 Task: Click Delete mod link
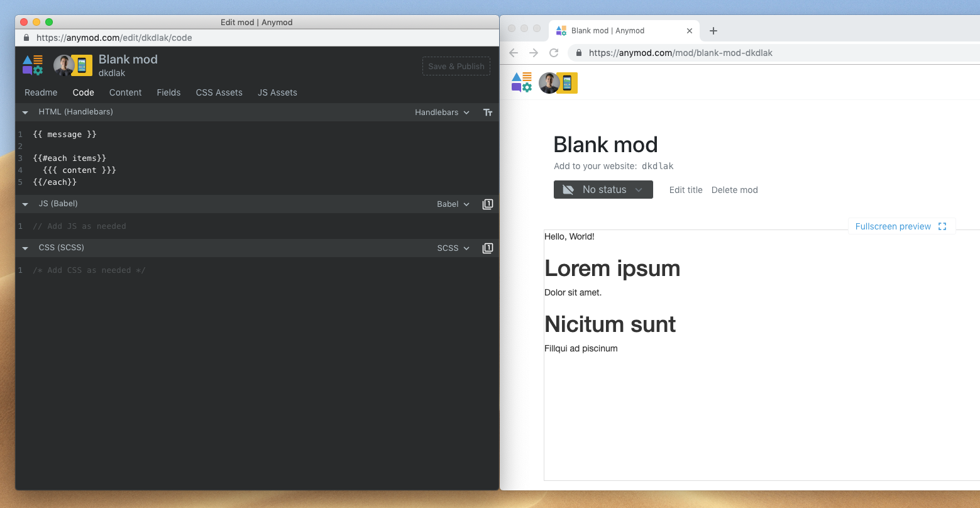point(735,190)
